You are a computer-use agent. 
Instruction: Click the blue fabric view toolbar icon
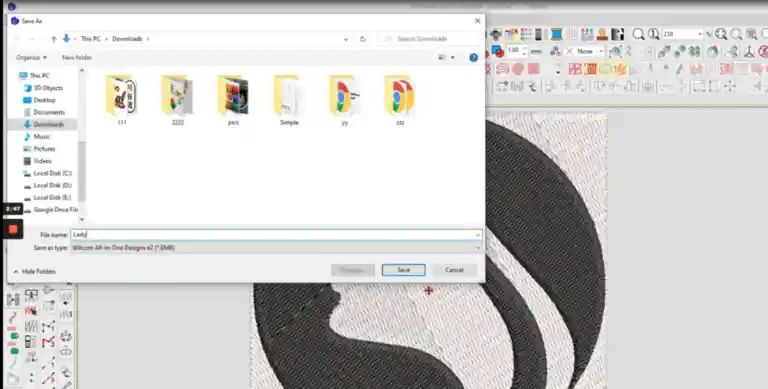pos(556,34)
